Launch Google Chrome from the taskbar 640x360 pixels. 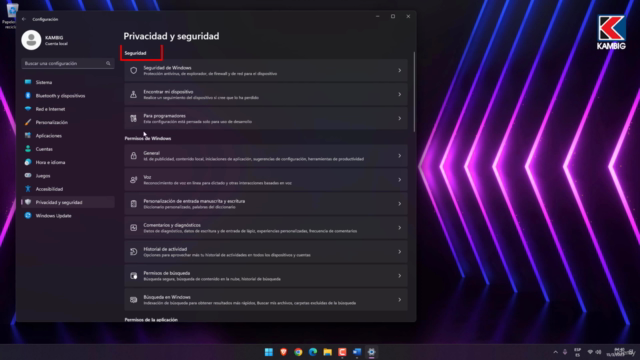point(298,352)
